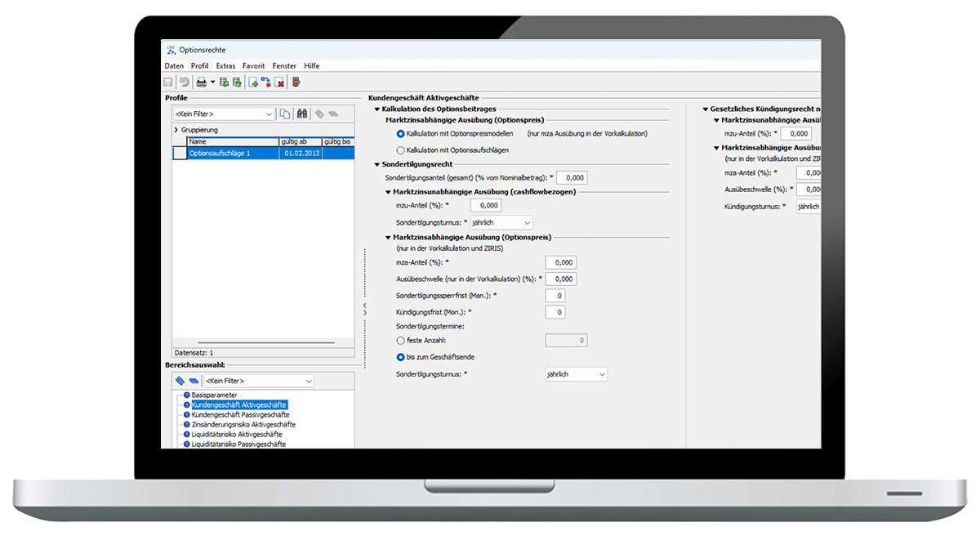
Task: Open the Favorit menu
Action: 253,65
